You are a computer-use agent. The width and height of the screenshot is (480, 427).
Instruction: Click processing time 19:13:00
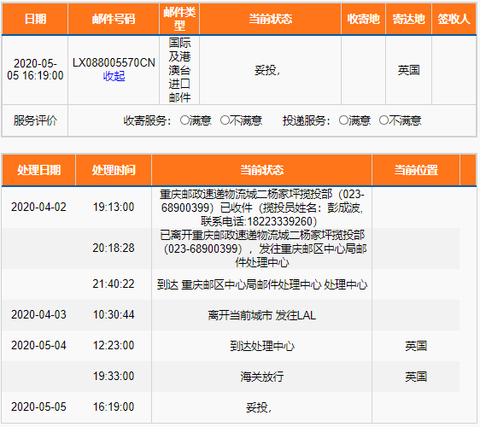tap(114, 207)
